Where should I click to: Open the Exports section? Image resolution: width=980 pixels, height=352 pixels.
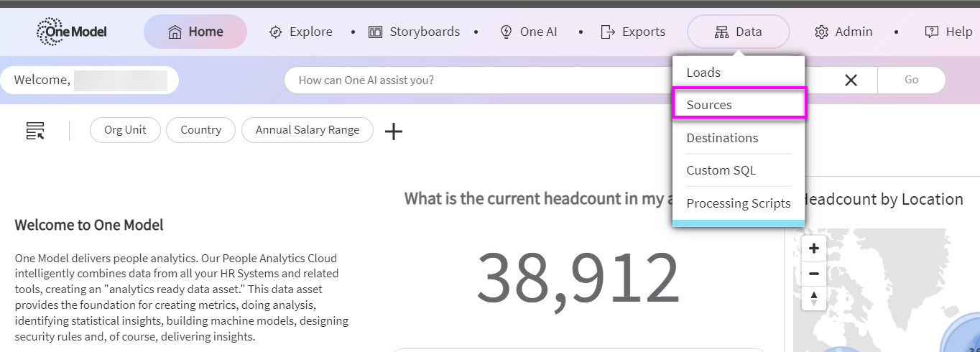point(633,32)
